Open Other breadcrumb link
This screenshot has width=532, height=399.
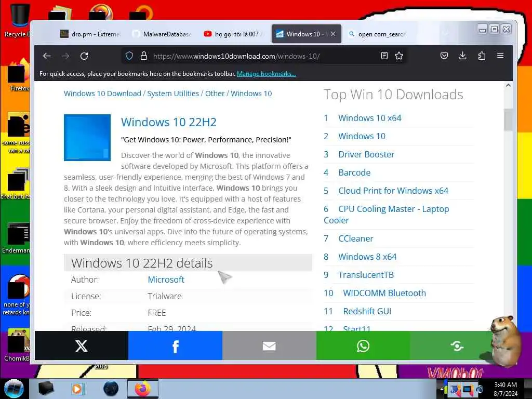pos(215,94)
